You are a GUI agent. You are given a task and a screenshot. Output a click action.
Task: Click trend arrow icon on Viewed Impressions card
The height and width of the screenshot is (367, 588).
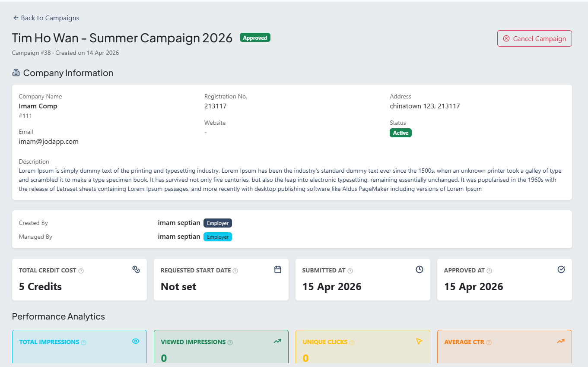tap(277, 341)
